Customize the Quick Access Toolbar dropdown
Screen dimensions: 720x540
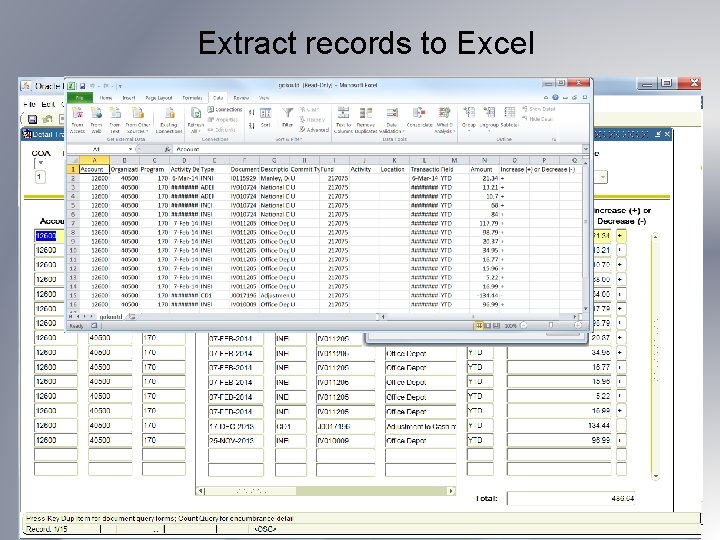pyautogui.click(x=120, y=86)
